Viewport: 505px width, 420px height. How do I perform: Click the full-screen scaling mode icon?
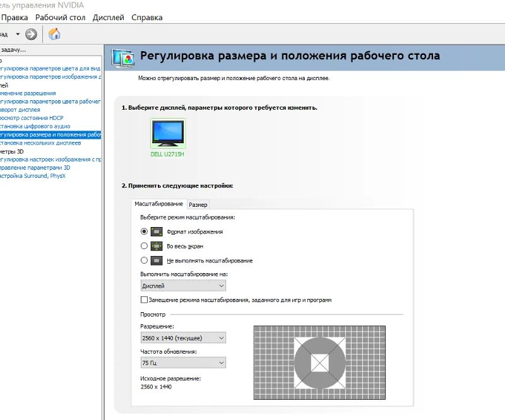tap(157, 246)
